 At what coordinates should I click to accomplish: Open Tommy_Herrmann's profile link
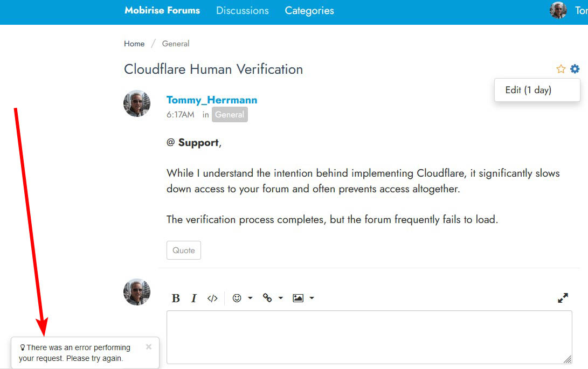click(x=212, y=100)
